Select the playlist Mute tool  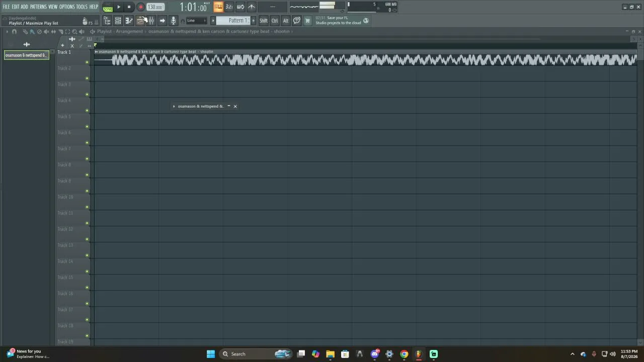tap(46, 32)
